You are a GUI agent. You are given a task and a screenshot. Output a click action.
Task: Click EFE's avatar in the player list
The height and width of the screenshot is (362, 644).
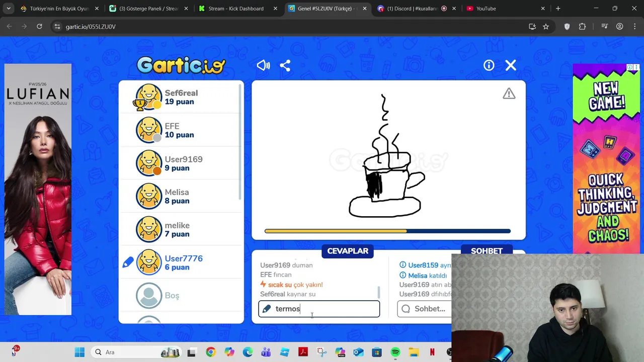(x=149, y=130)
